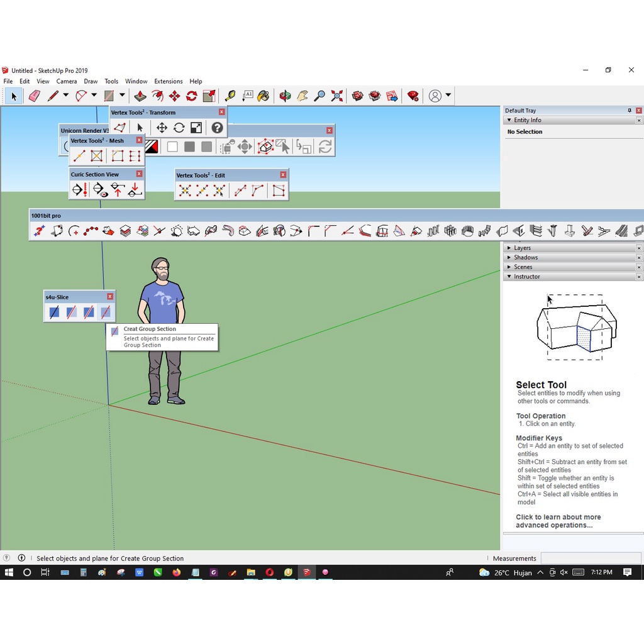Open the Camera menu

click(x=67, y=81)
